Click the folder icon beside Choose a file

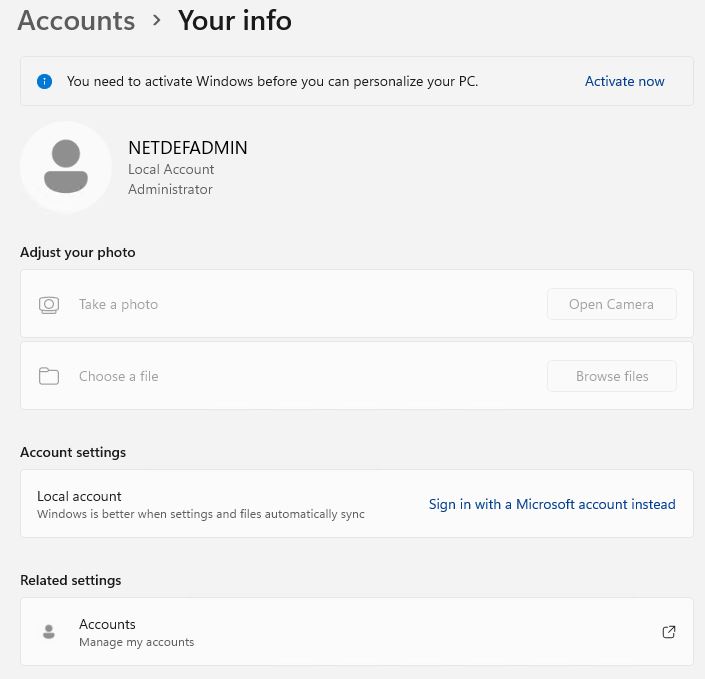pyautogui.click(x=48, y=377)
